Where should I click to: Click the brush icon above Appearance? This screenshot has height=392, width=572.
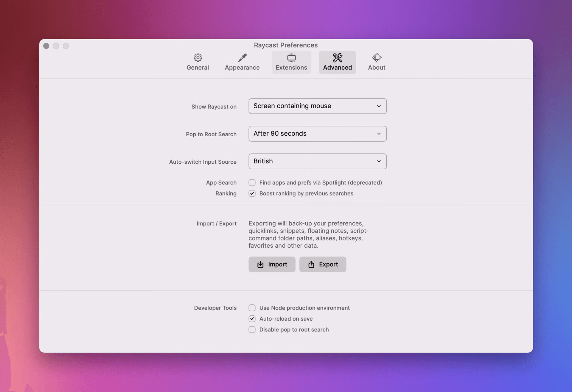coord(242,57)
